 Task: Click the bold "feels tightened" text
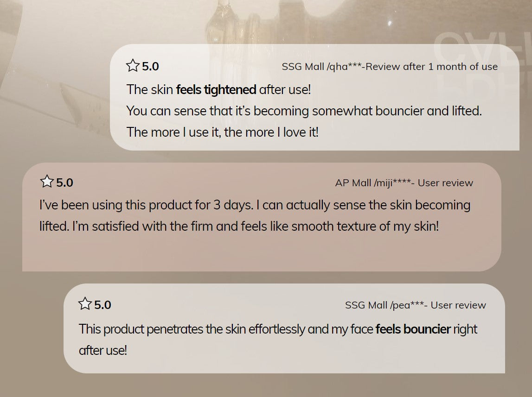point(216,89)
